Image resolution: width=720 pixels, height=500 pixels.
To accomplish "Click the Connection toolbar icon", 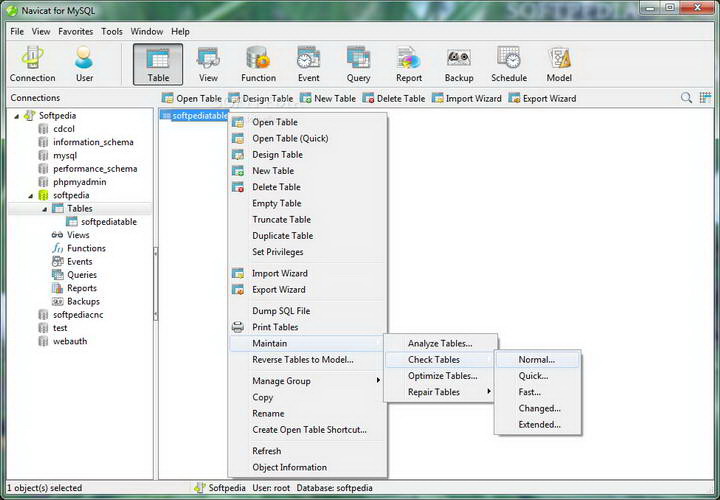I will coord(32,64).
